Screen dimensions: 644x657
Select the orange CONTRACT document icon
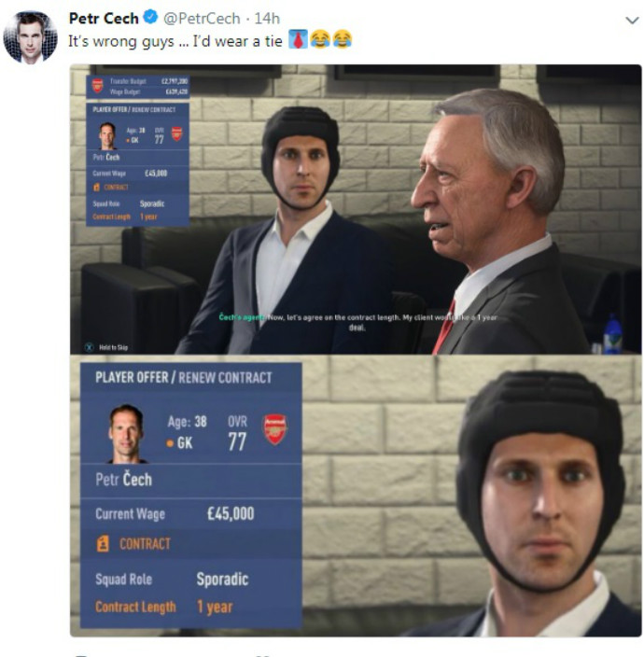103,543
